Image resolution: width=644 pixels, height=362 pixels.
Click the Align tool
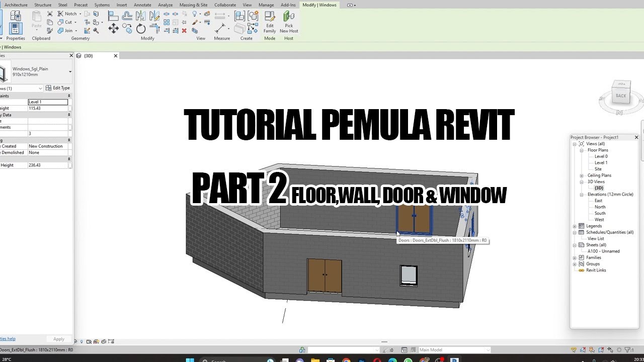(113, 16)
